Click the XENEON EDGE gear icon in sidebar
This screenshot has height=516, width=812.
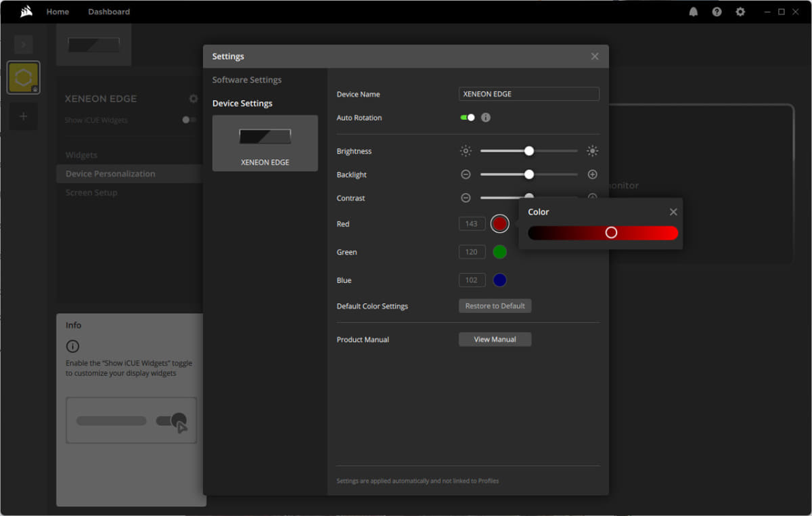[x=193, y=98]
